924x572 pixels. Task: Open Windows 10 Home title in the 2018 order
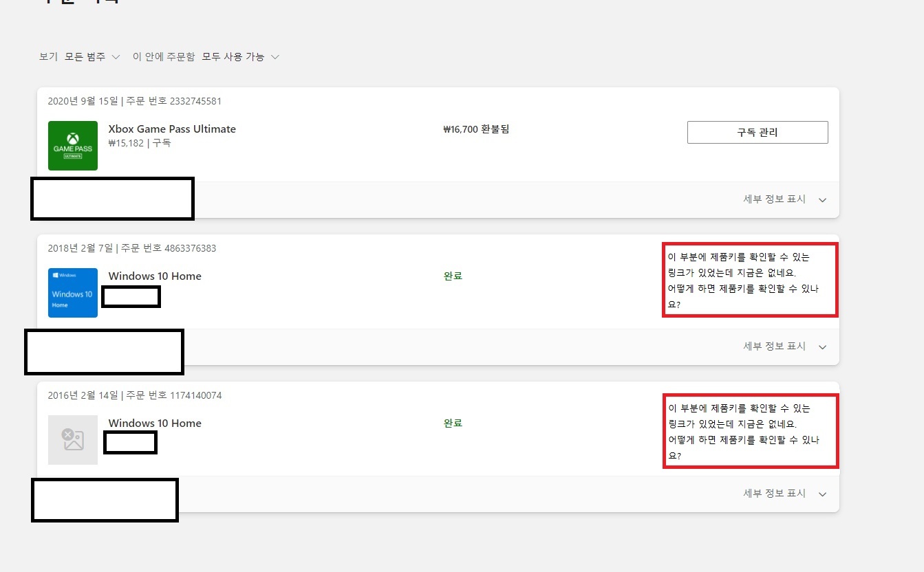(155, 276)
